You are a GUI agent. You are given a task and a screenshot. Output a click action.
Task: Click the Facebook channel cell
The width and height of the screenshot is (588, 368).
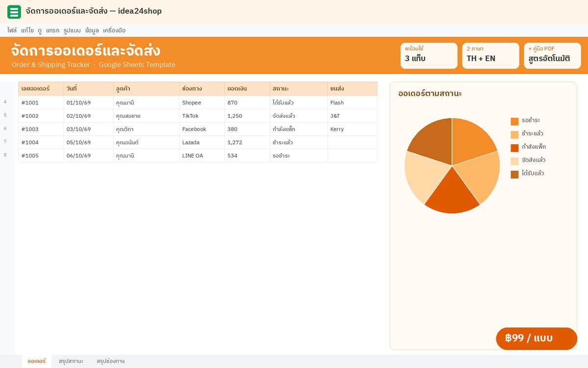202,129
